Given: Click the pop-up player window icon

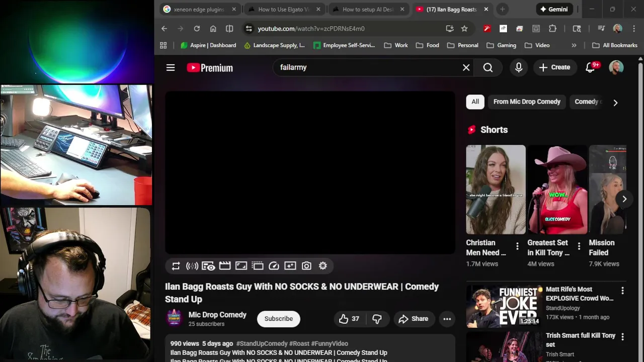Looking at the screenshot, I should click(x=258, y=266).
